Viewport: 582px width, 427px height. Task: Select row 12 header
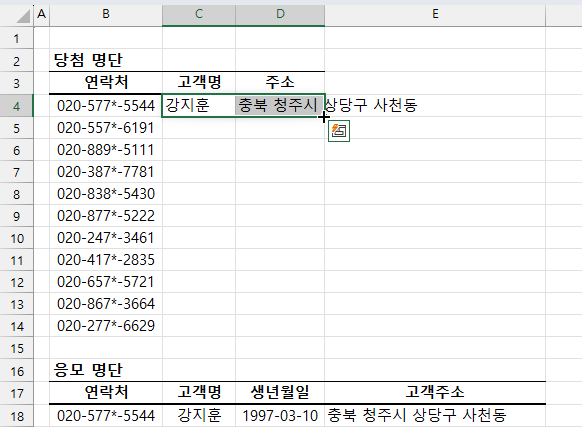16,282
